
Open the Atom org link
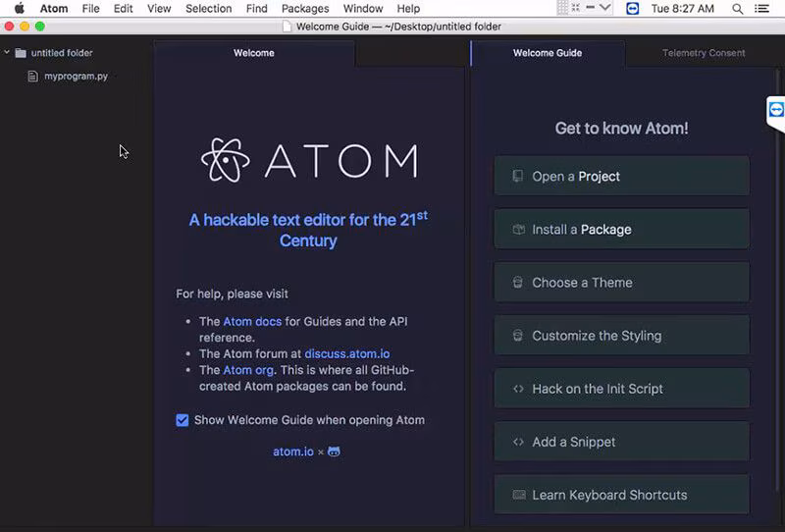pos(248,370)
